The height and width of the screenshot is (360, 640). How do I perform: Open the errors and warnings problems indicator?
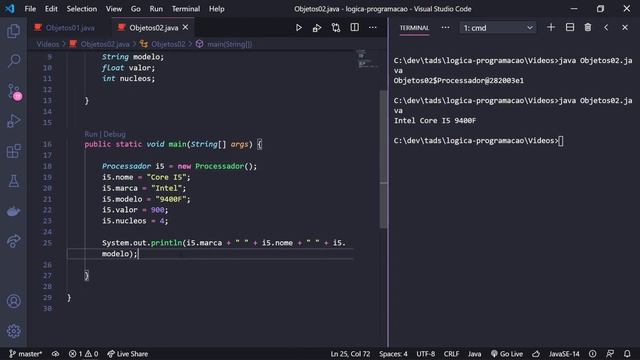[83, 354]
